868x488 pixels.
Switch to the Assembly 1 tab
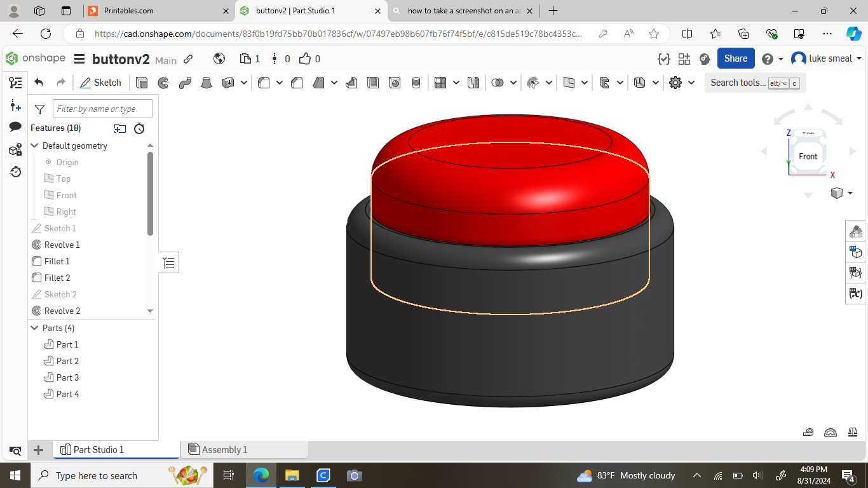245,449
